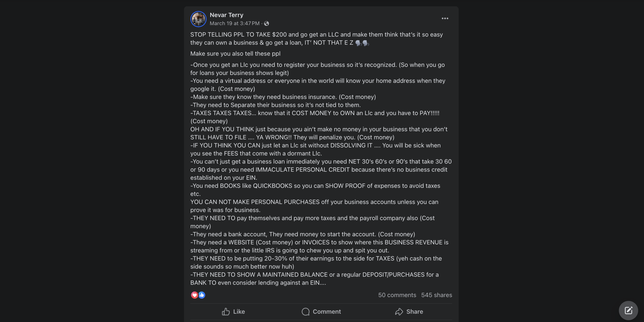Click the 'STOP TELLING PPL' opening line
This screenshot has height=322, width=644.
pyautogui.click(x=316, y=34)
